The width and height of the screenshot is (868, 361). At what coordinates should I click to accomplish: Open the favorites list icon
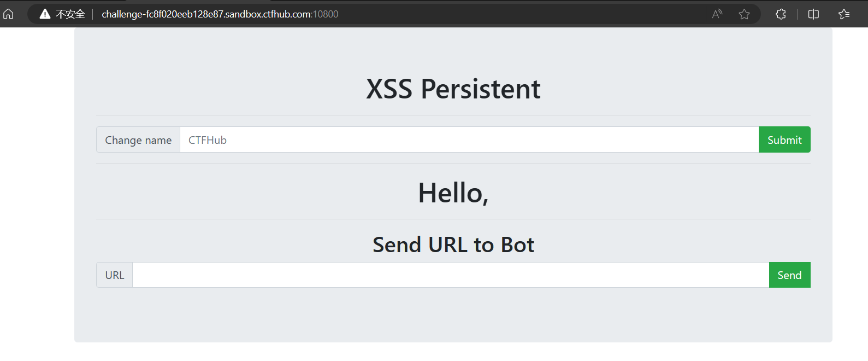point(844,14)
